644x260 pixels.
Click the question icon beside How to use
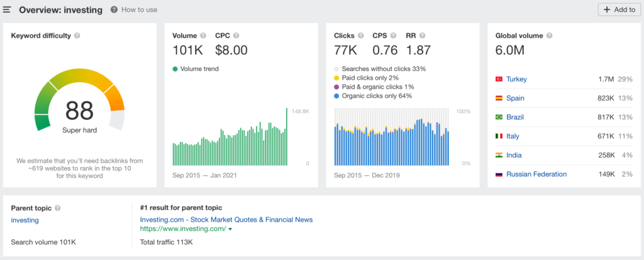click(x=114, y=9)
